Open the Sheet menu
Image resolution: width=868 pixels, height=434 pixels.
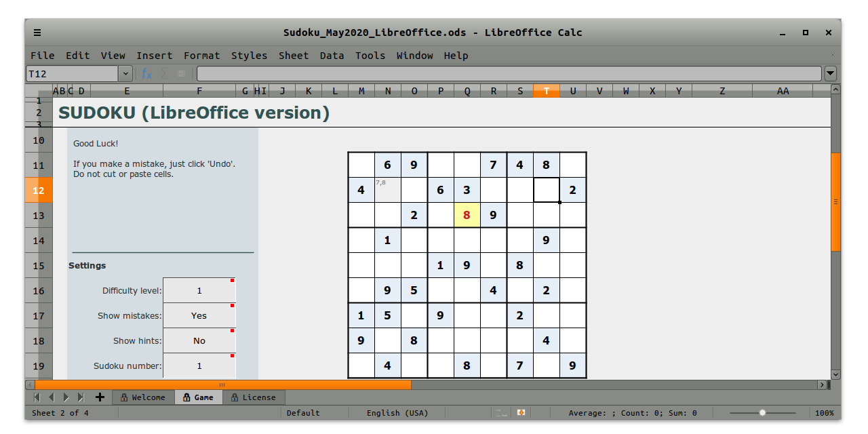pyautogui.click(x=294, y=56)
